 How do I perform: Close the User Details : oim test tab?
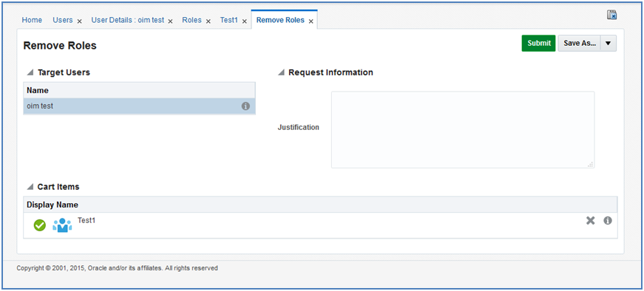pyautogui.click(x=171, y=21)
